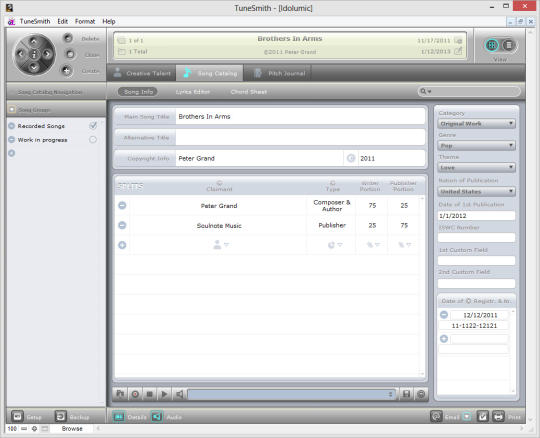Image resolution: width=540 pixels, height=438 pixels.
Task: Select the Work in progress group
Action: pyautogui.click(x=43, y=140)
